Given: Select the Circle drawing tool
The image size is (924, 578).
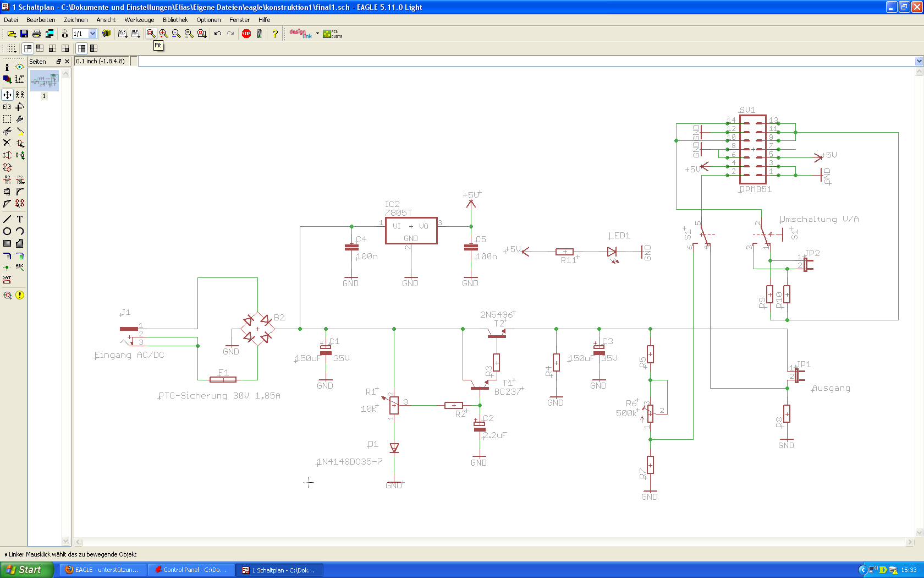Looking at the screenshot, I should (x=7, y=231).
